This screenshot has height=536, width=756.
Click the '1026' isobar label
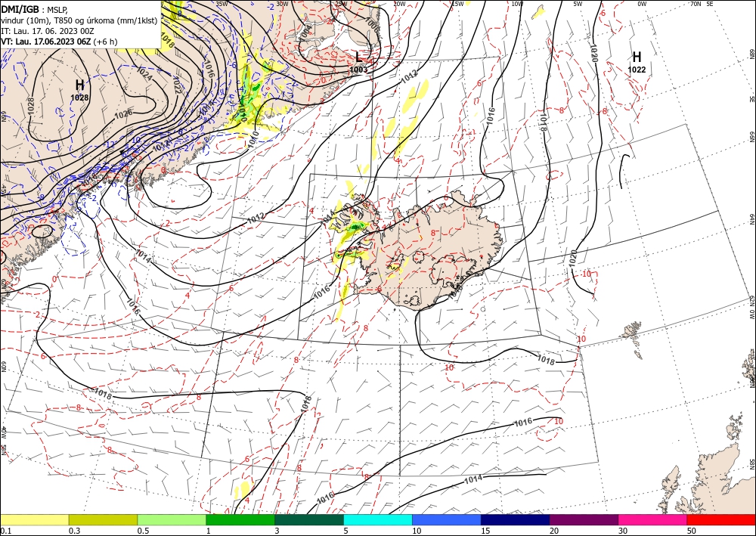click(x=123, y=114)
